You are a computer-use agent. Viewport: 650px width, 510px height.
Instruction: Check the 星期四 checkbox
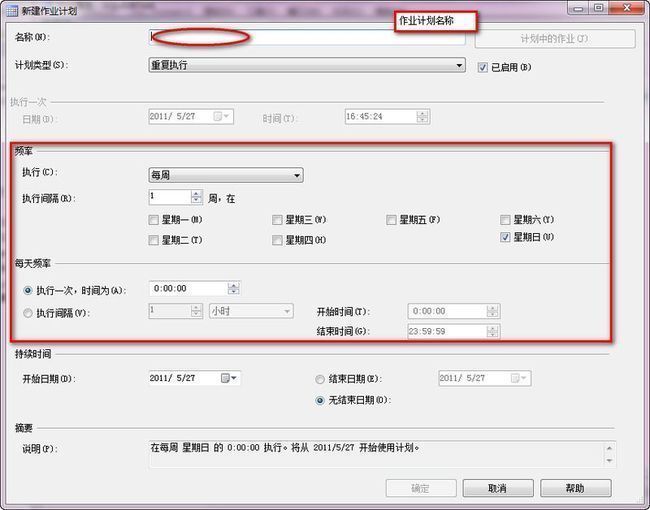[x=277, y=240]
